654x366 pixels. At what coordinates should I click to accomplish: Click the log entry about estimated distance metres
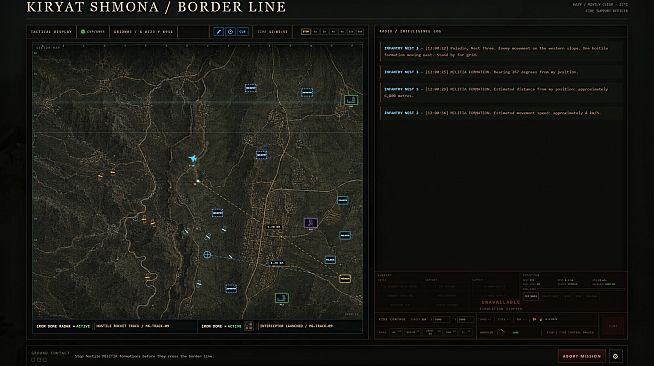(501, 93)
